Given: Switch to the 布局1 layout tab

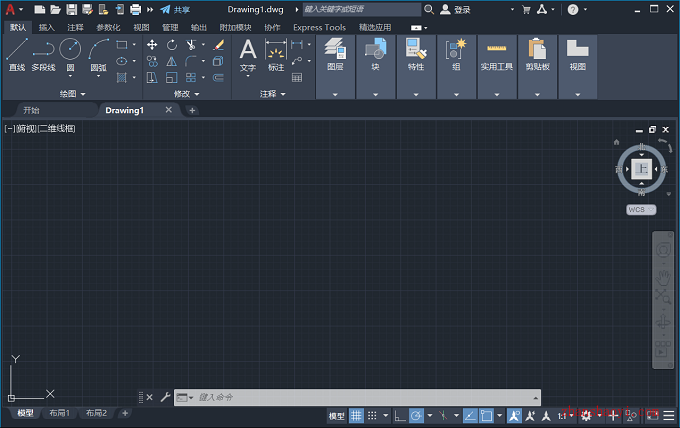Looking at the screenshot, I should (x=59, y=413).
